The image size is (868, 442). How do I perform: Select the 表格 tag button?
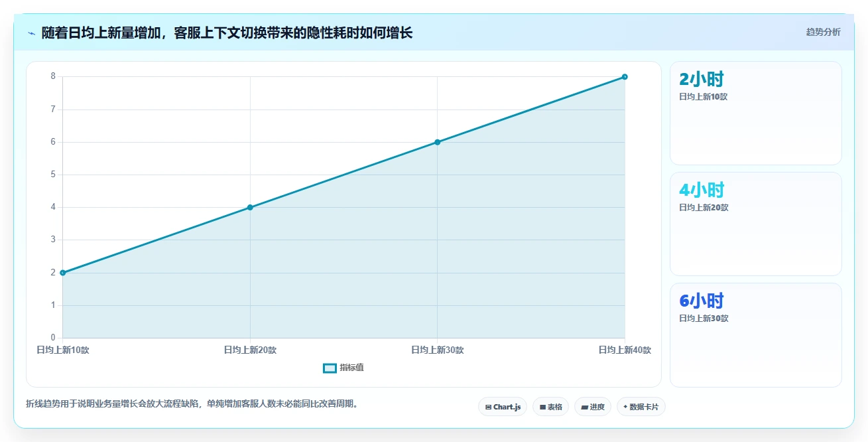click(x=550, y=407)
